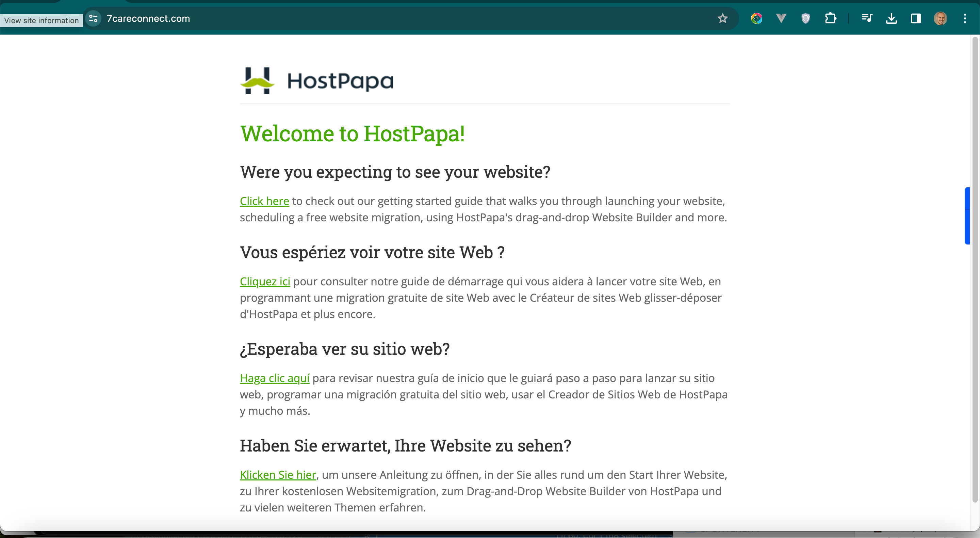Viewport: 980px width, 538px height.
Task: Open the Chrome three-dot menu
Action: (965, 18)
